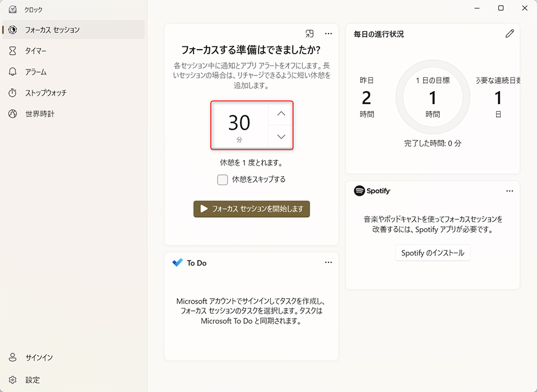The height and width of the screenshot is (392, 537).
Task: Enable the 休憩をスキップする checkbox
Action: pos(223,180)
